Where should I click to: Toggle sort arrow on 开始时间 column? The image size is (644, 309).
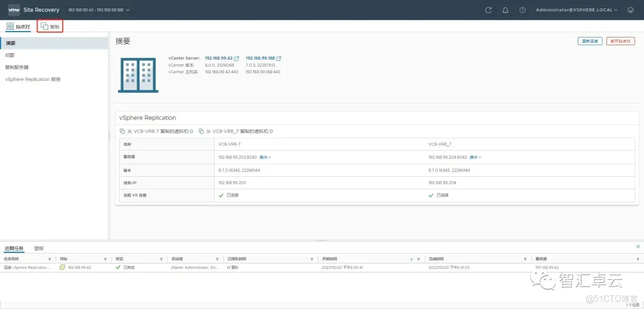click(x=411, y=260)
